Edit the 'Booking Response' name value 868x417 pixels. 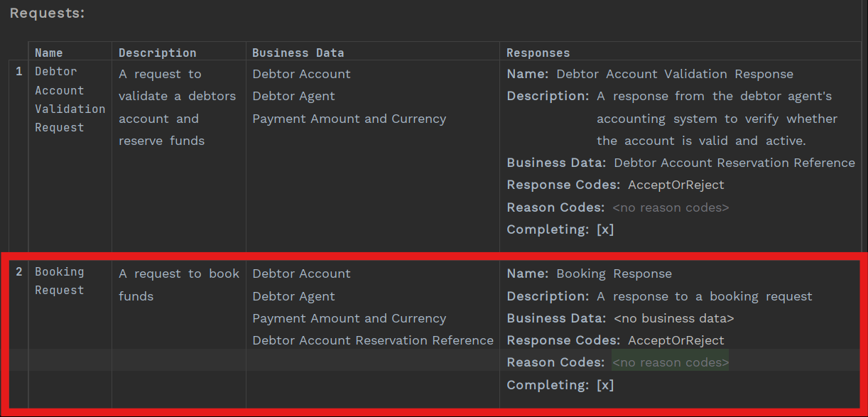click(x=614, y=274)
